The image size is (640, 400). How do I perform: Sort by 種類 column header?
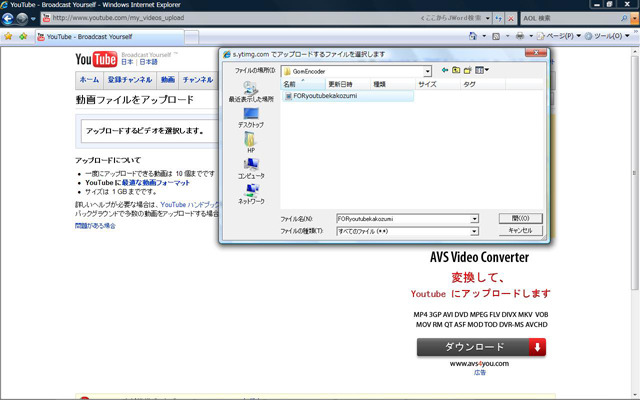[x=393, y=84]
